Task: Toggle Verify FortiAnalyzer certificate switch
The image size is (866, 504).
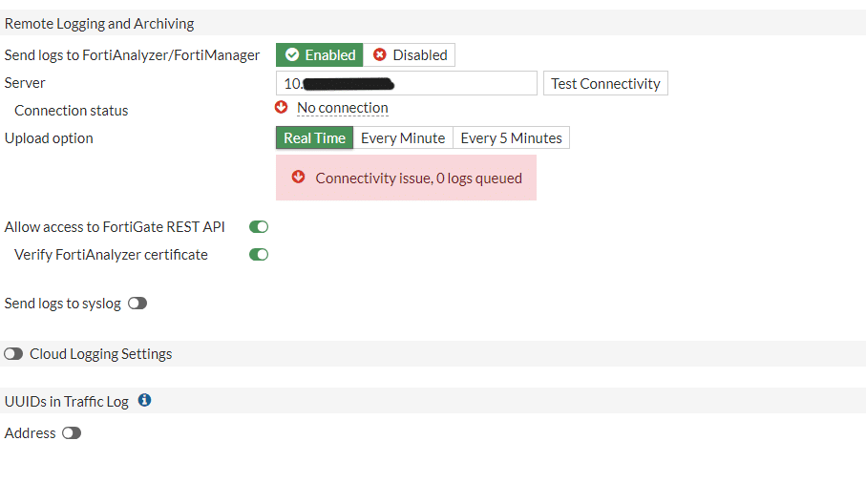Action: click(x=259, y=255)
